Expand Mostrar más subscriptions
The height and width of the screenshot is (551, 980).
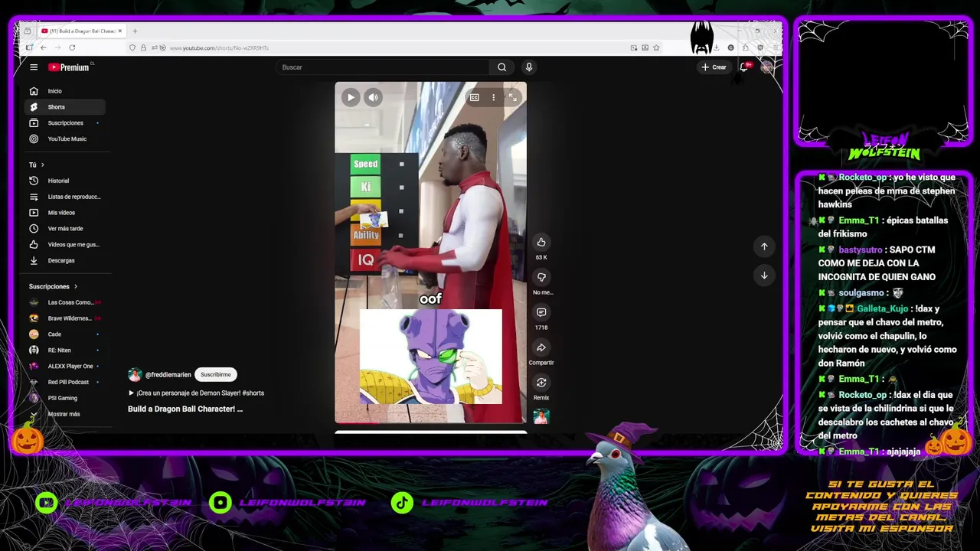click(x=65, y=414)
